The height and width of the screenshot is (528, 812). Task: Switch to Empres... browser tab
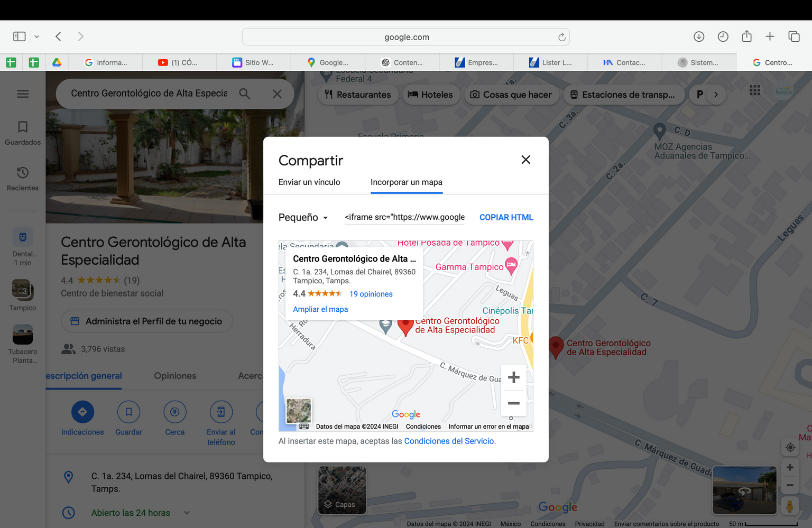tap(476, 62)
